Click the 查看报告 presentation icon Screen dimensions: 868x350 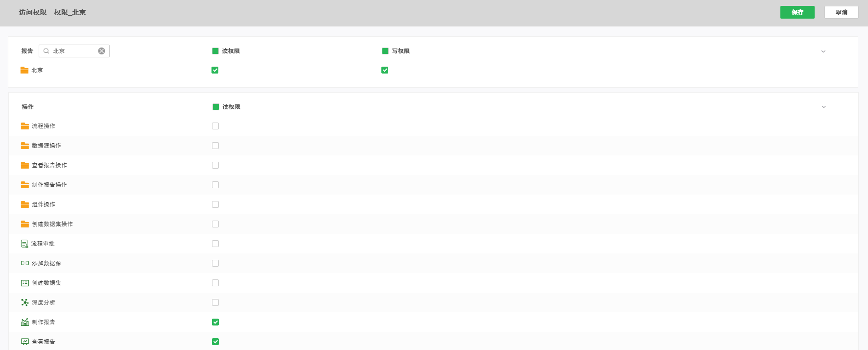(x=24, y=342)
